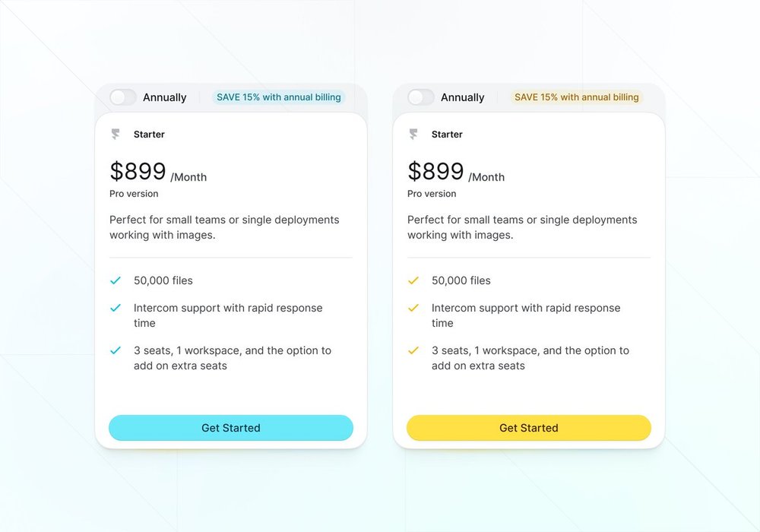Enable the Annually toggle next to the teal badge
Screen dimensions: 760x532
tap(123, 97)
